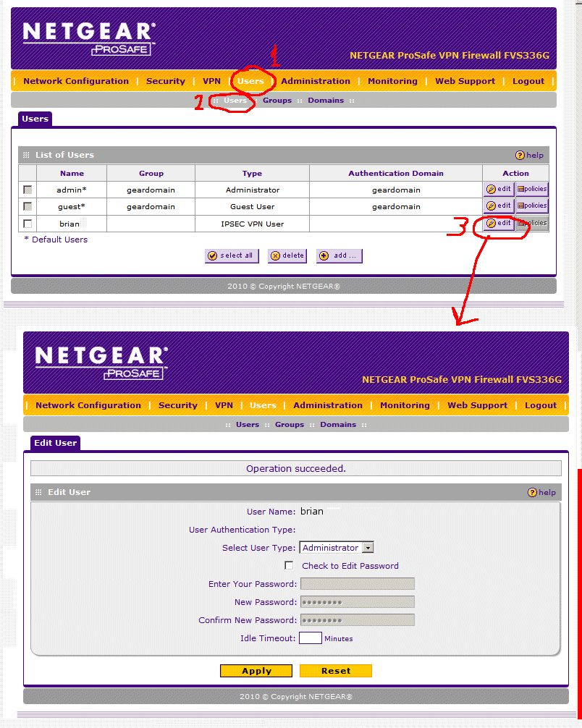The image size is (582, 728).
Task: Click Logout on the Users list page
Action: click(x=528, y=81)
